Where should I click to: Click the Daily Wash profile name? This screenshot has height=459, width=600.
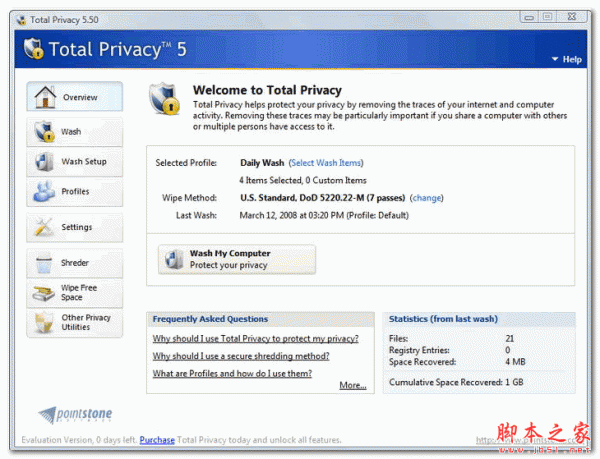(x=262, y=163)
